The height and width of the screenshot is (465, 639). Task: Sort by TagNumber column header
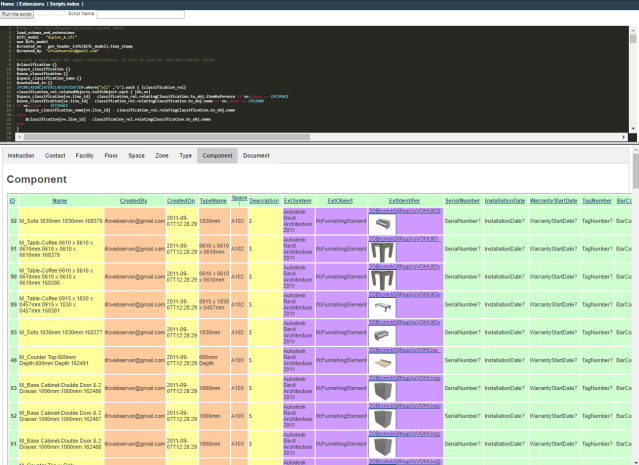pyautogui.click(x=597, y=201)
